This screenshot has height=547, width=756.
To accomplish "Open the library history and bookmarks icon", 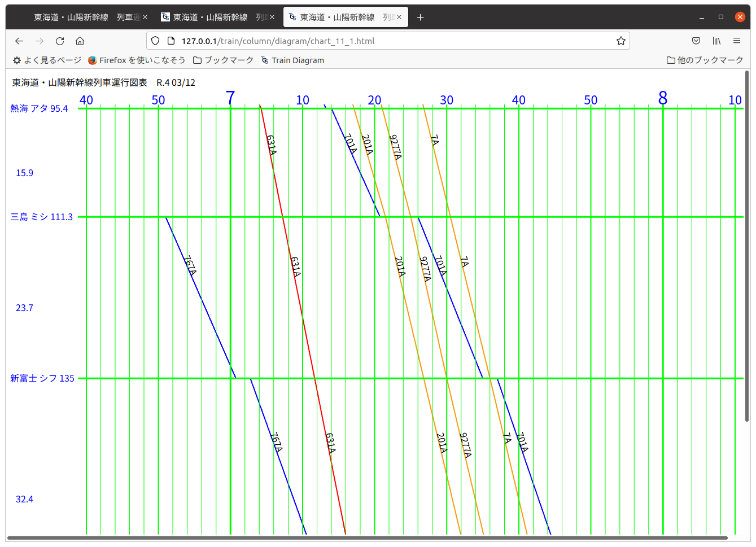I will (716, 41).
